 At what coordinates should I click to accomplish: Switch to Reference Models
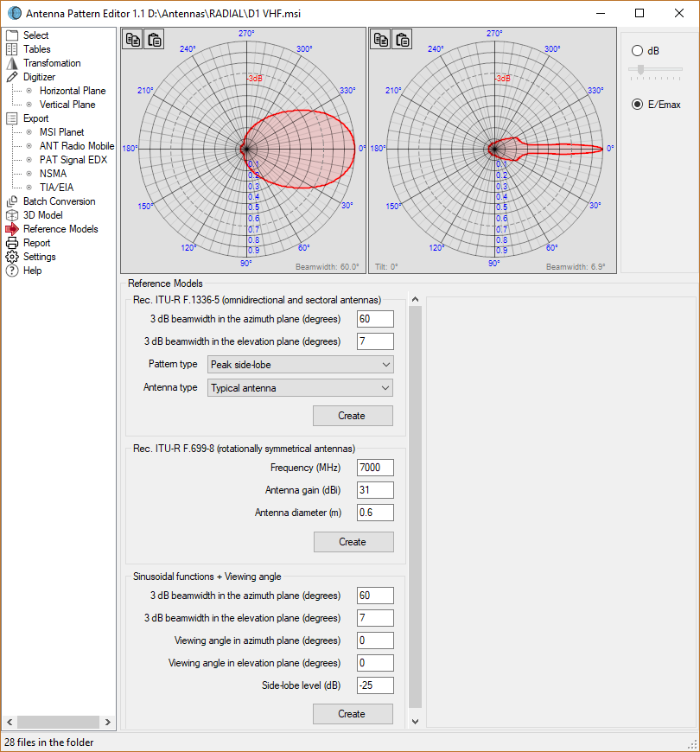pos(60,228)
